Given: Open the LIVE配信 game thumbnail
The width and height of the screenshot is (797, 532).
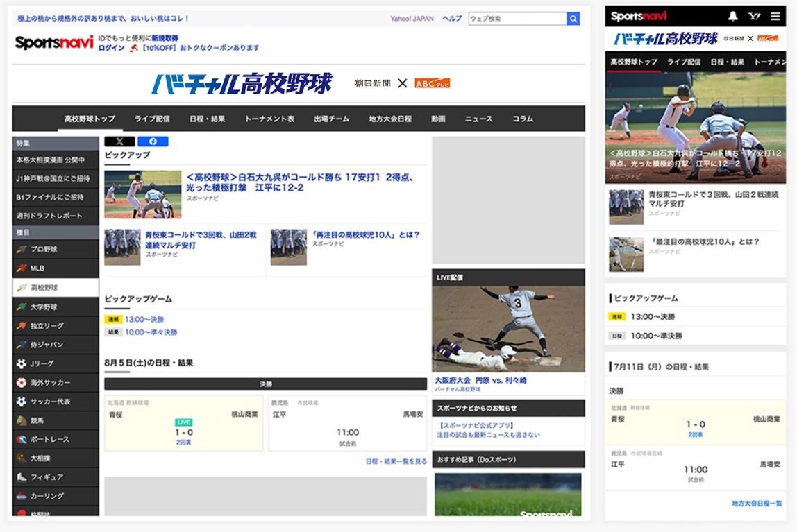Looking at the screenshot, I should tap(508, 329).
